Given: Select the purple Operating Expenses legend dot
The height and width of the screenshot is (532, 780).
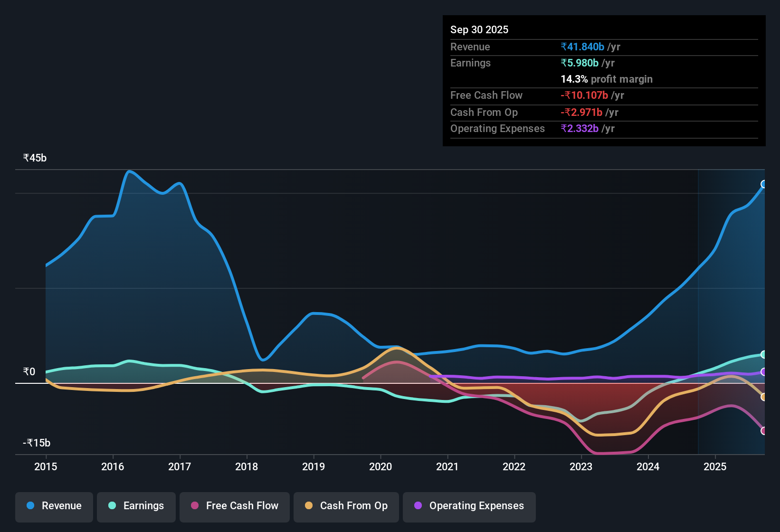Looking at the screenshot, I should (418, 506).
